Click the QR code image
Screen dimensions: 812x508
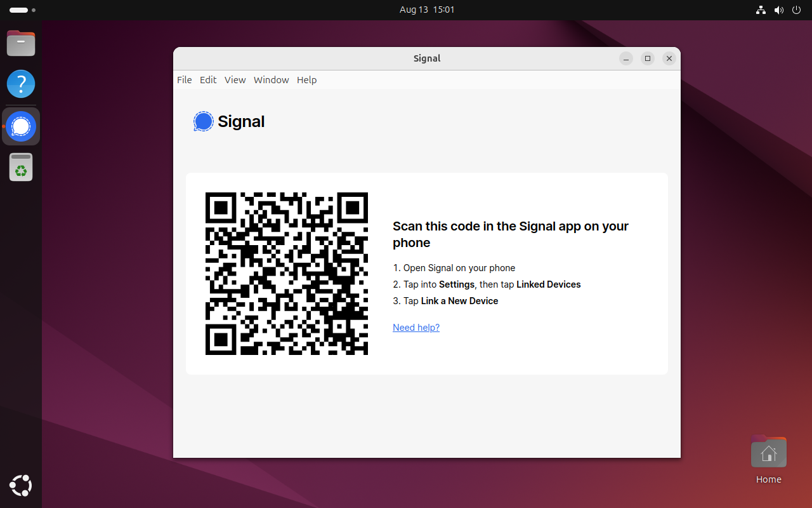pos(287,274)
